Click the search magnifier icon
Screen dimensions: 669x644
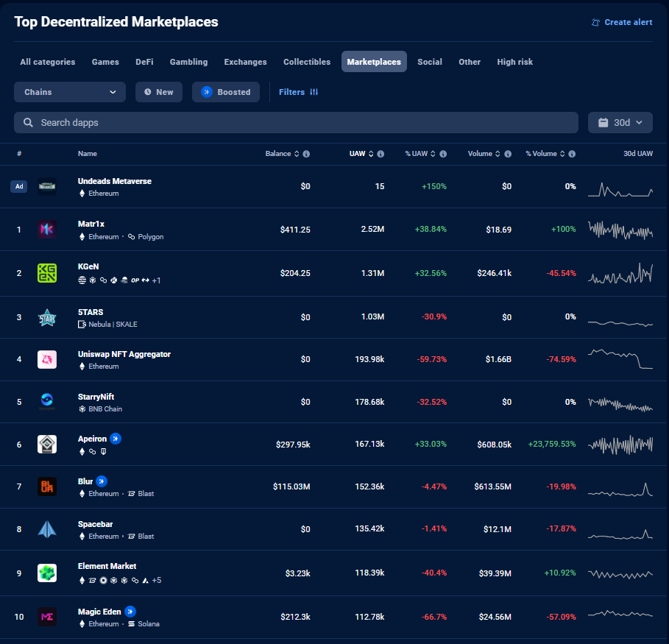click(x=28, y=123)
